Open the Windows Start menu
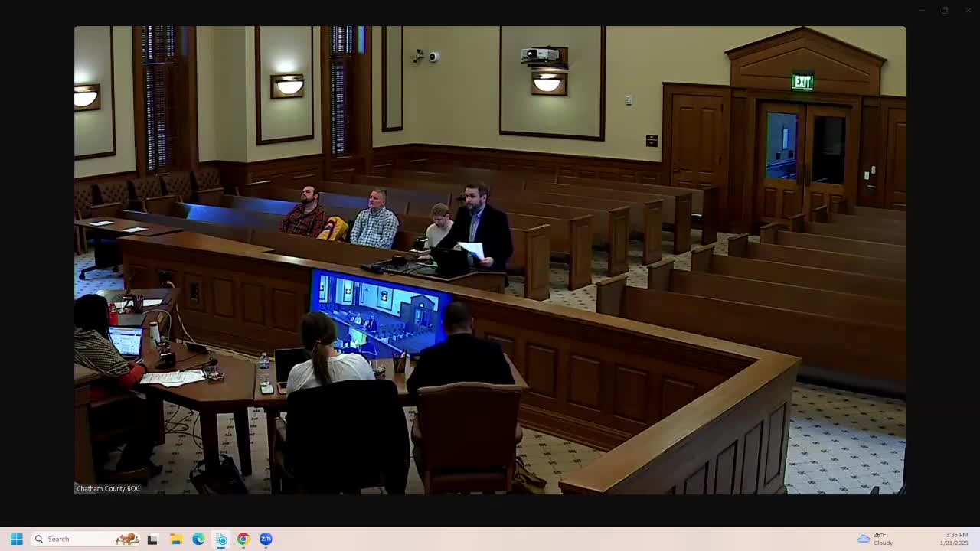The image size is (980, 551). point(16,539)
